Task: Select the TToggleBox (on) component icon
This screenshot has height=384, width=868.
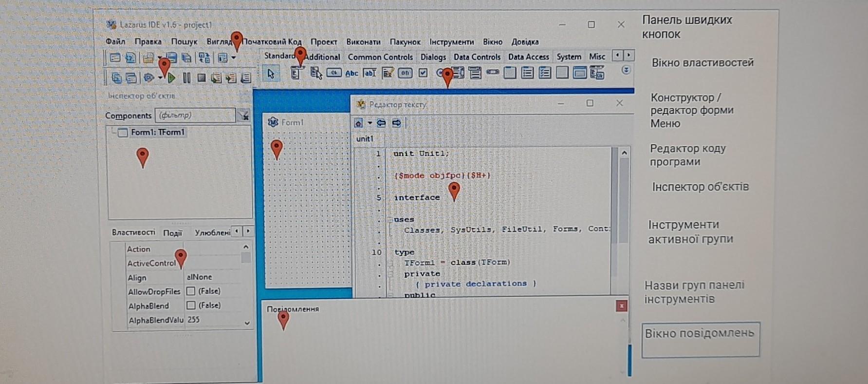Action: [x=405, y=73]
